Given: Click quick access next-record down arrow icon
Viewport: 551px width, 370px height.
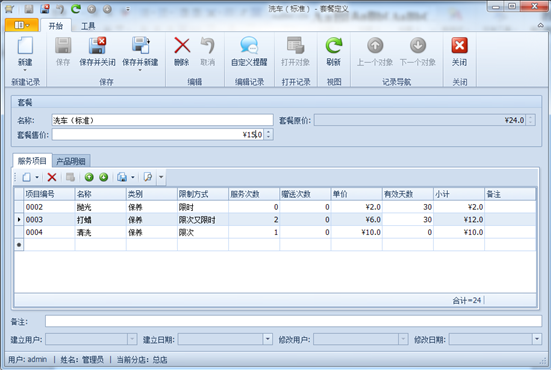Looking at the screenshot, I should coord(108,9).
